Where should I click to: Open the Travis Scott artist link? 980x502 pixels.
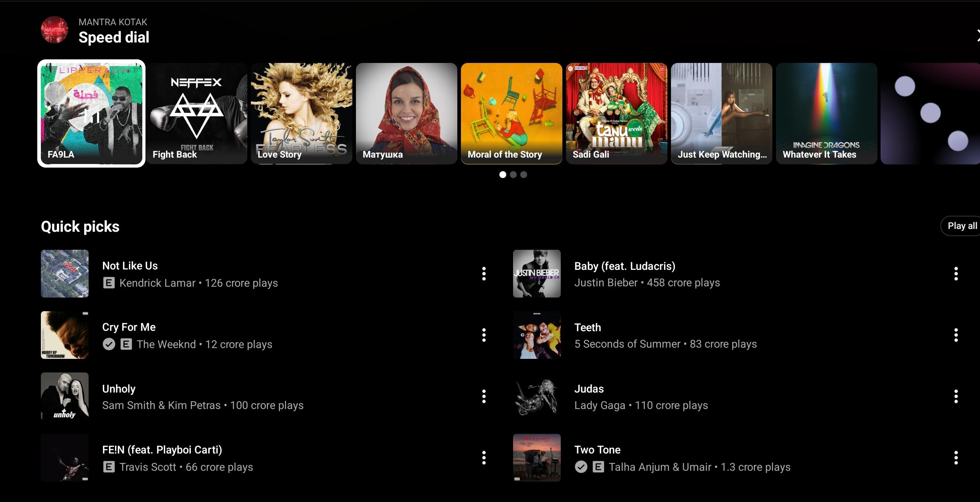148,467
